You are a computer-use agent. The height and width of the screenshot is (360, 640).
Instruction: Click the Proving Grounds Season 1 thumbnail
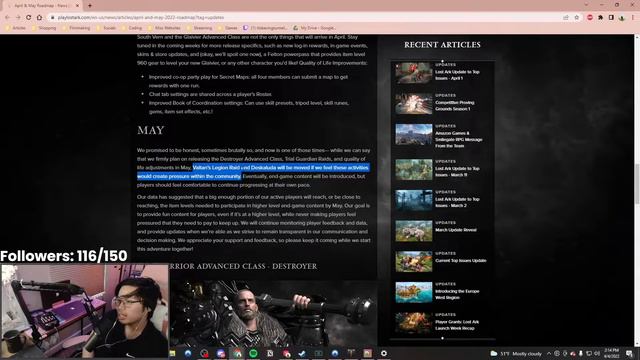pyautogui.click(x=413, y=104)
